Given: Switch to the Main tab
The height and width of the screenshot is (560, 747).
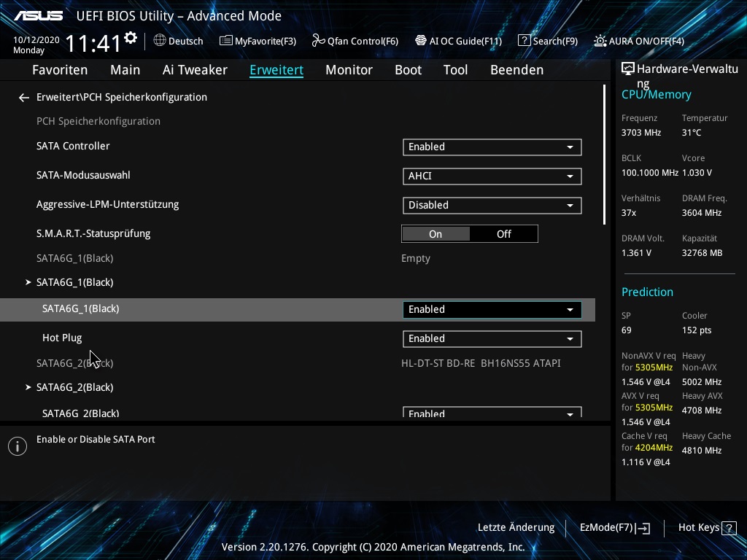Looking at the screenshot, I should (x=125, y=70).
